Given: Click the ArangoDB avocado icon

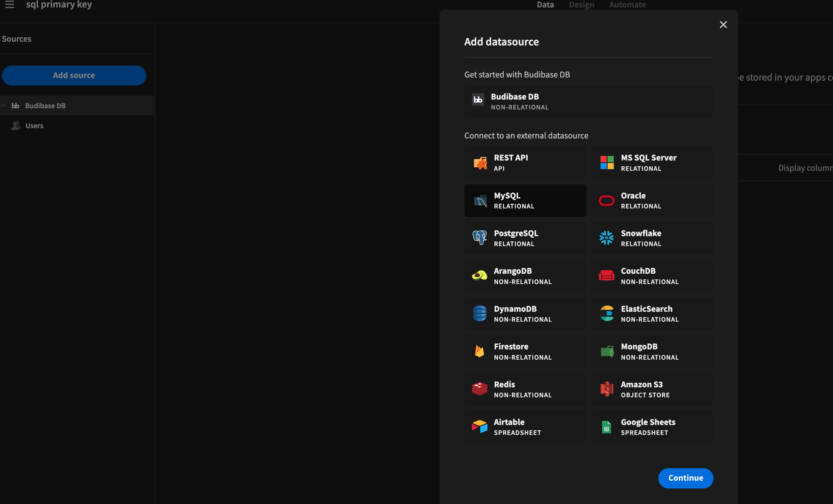Looking at the screenshot, I should [x=479, y=276].
